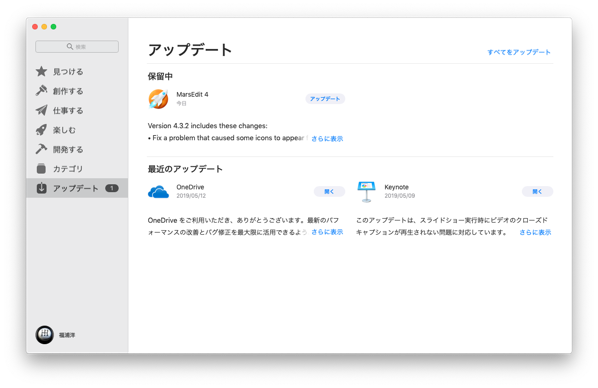Click the Keynote app name
598x388 pixels.
pos(397,187)
